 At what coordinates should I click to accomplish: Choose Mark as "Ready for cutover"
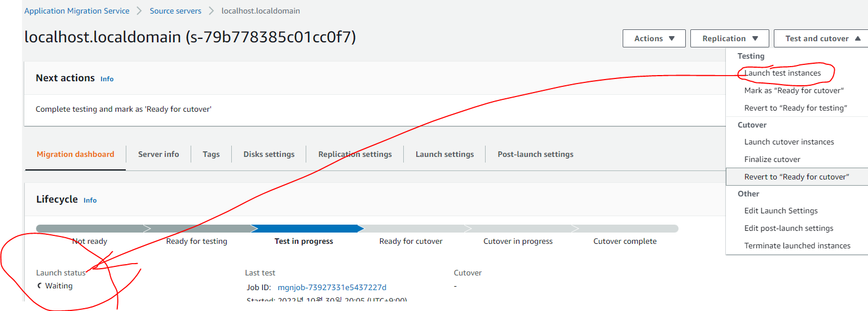pyautogui.click(x=794, y=90)
